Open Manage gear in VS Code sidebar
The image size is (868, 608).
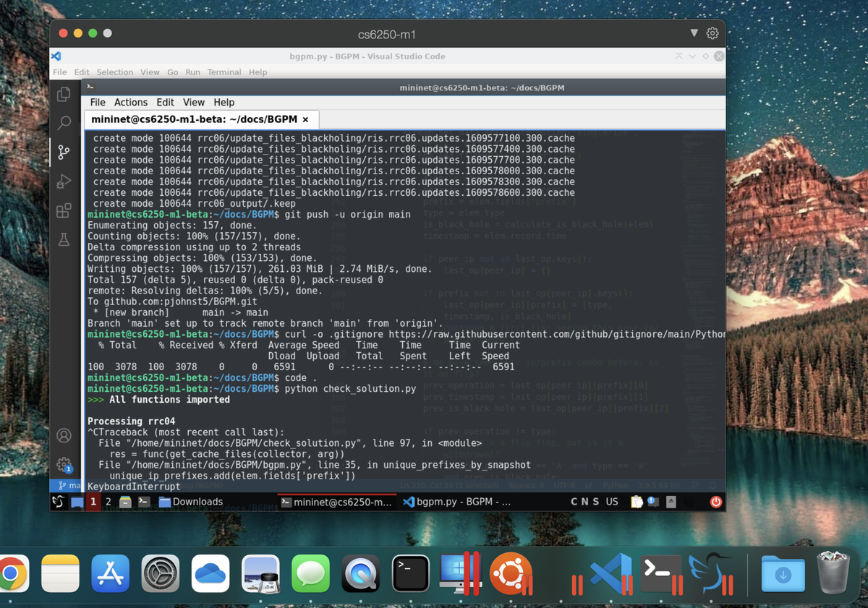(64, 464)
